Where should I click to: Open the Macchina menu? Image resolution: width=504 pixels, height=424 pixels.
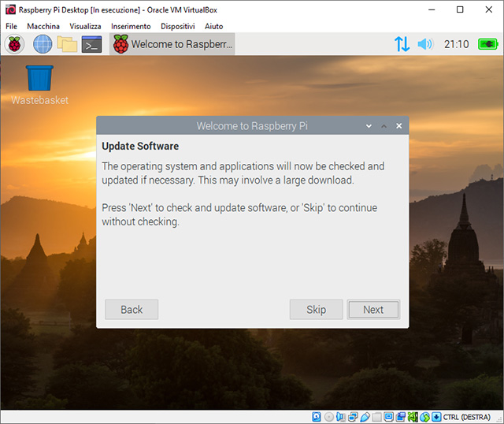43,26
